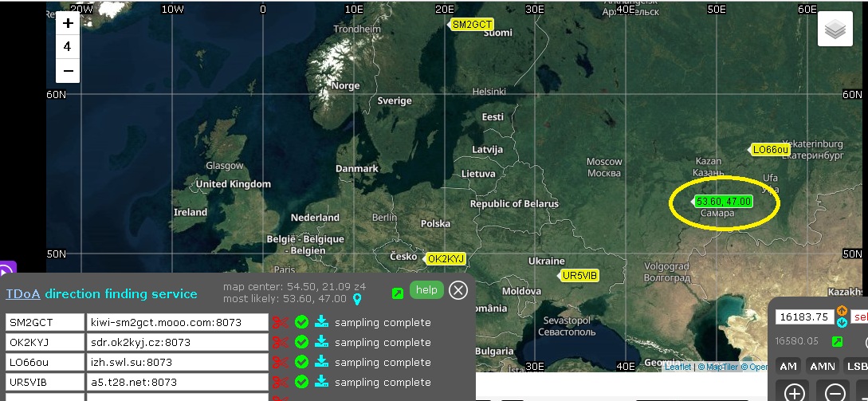The width and height of the screenshot is (868, 401).
Task: Edit the SM2GCT callsign field
Action: [x=45, y=322]
